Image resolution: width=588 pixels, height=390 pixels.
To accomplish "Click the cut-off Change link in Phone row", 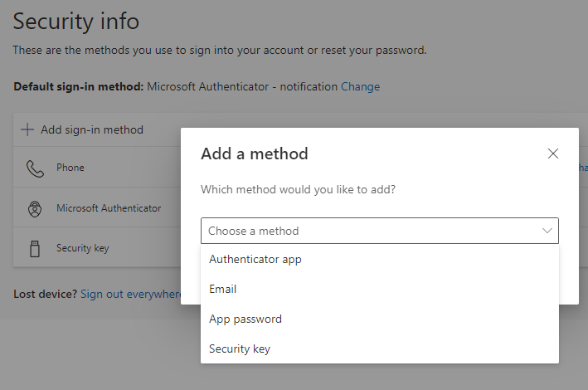I will [x=583, y=168].
